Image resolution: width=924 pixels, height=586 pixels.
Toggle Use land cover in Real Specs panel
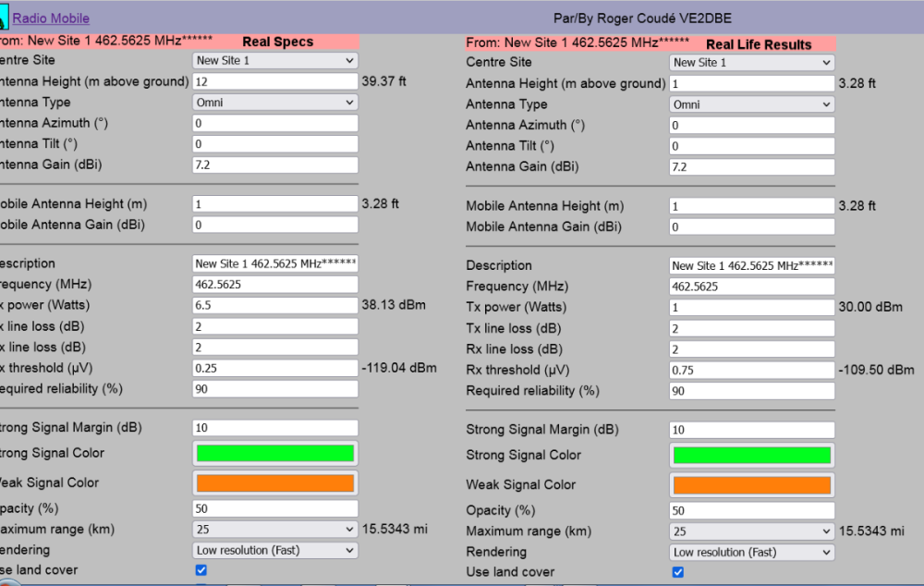pyautogui.click(x=201, y=570)
